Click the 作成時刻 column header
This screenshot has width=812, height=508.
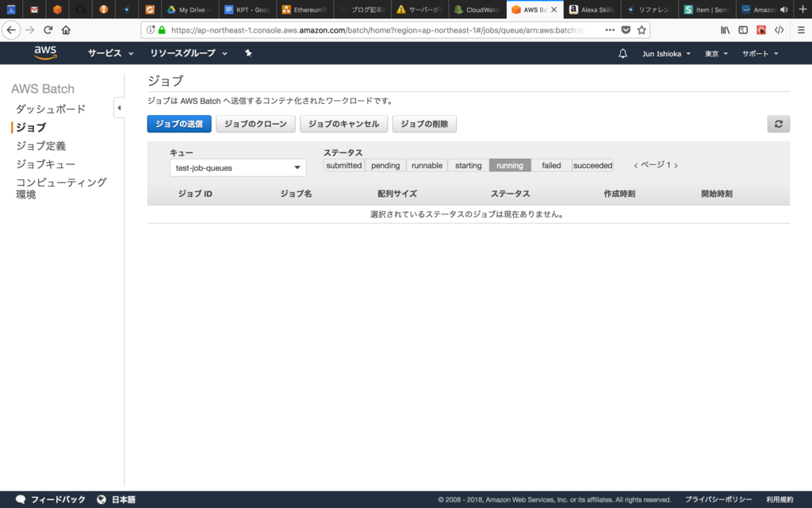coord(619,194)
